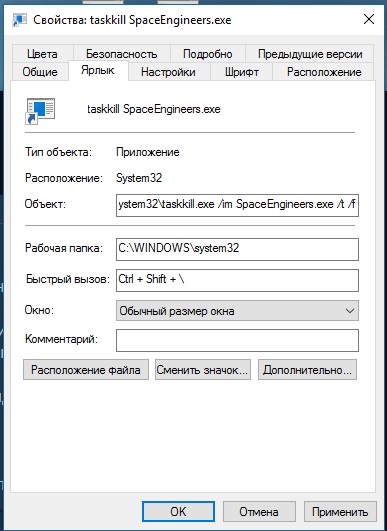Screen dimensions: 387x531
Task: Confirm with the OK button
Action: click(x=178, y=511)
